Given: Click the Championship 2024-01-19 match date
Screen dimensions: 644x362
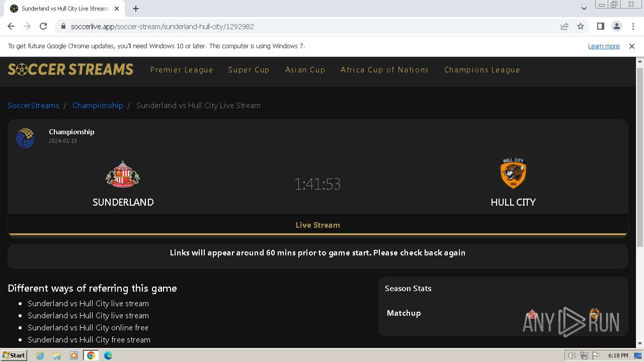Looking at the screenshot, I should [63, 141].
